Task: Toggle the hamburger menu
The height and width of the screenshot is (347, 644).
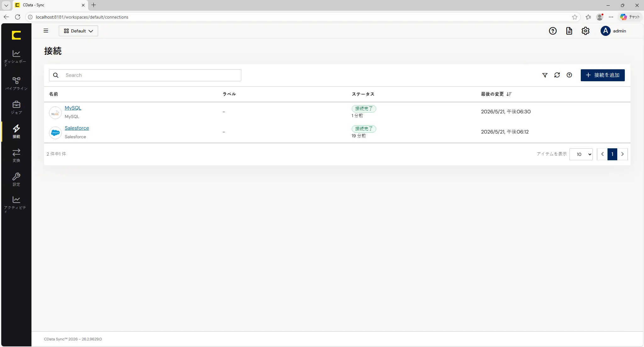Action: coord(46,31)
